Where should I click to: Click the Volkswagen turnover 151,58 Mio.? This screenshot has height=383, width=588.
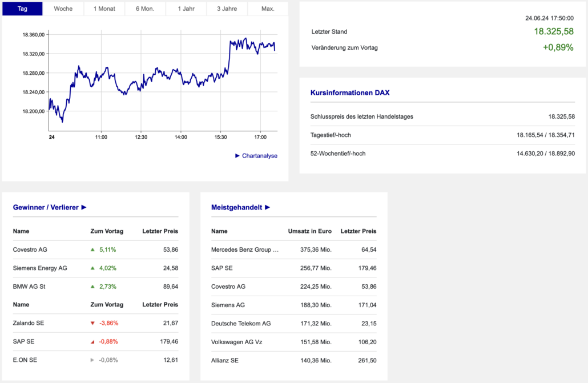(x=316, y=342)
